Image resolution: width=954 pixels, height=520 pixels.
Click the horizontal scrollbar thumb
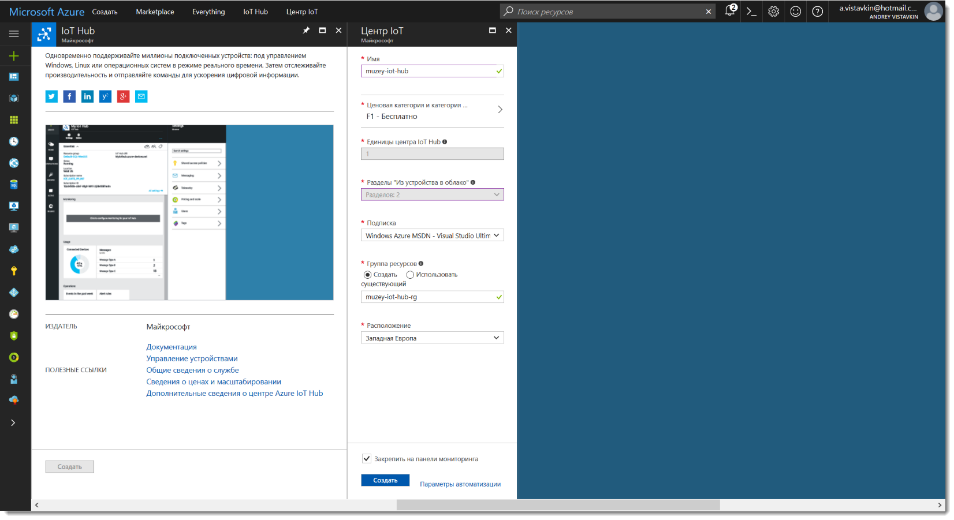coord(558,505)
